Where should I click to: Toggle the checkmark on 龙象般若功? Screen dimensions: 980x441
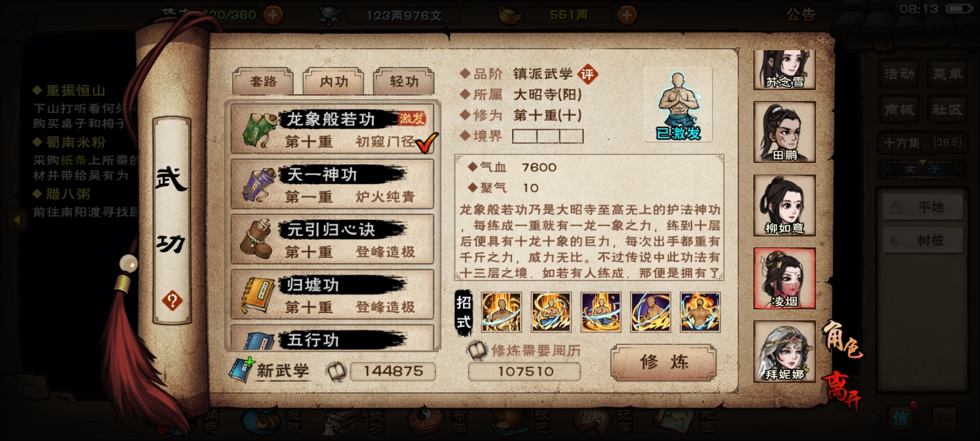426,143
